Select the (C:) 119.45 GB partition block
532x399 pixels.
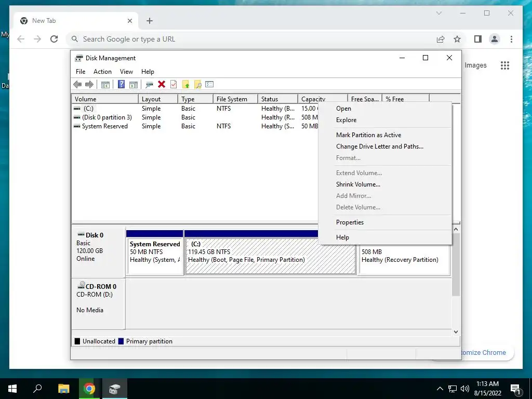click(270, 256)
